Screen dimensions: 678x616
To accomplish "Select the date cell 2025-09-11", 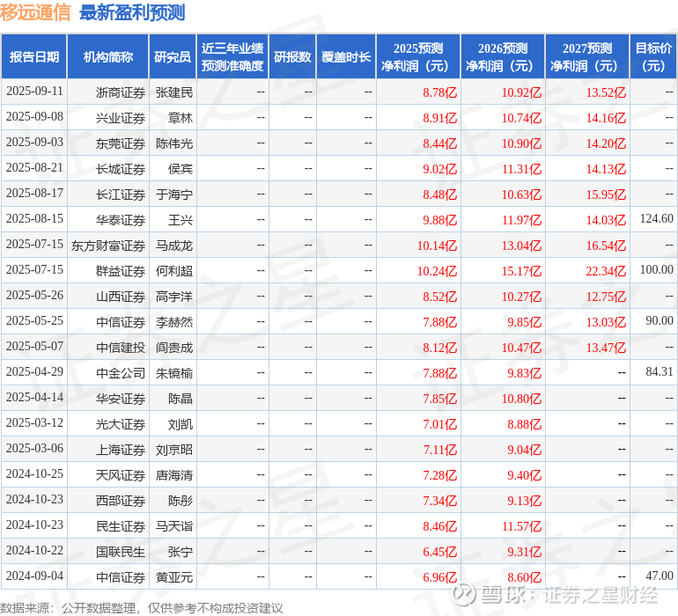I will tap(34, 92).
